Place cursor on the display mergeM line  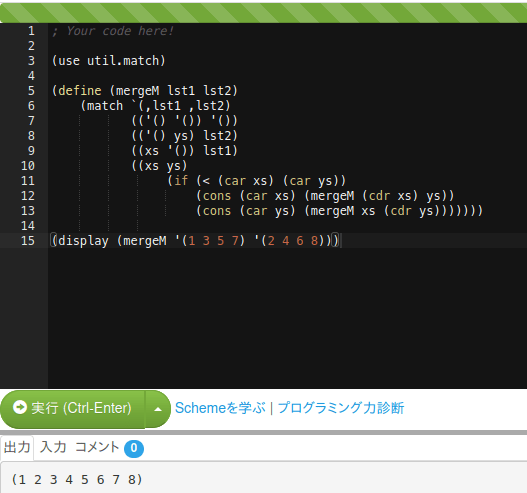[x=195, y=241]
